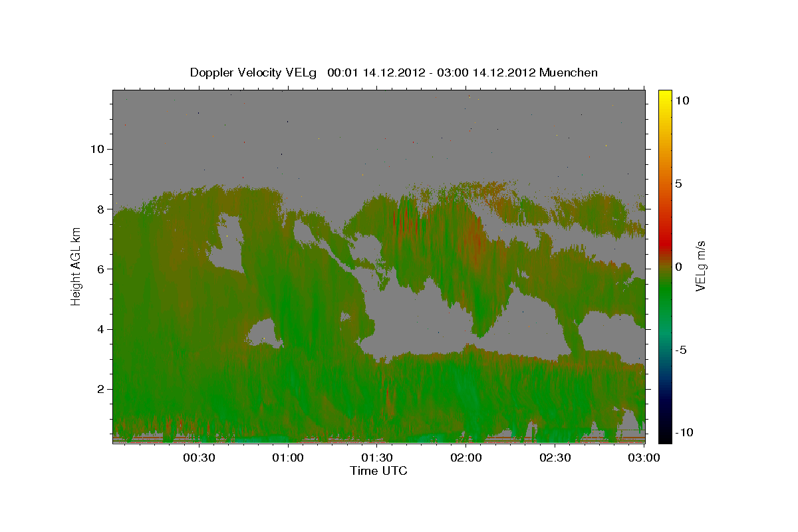Click the 'Time UTC' axis title
This screenshot has height=532, width=798.
(x=378, y=471)
